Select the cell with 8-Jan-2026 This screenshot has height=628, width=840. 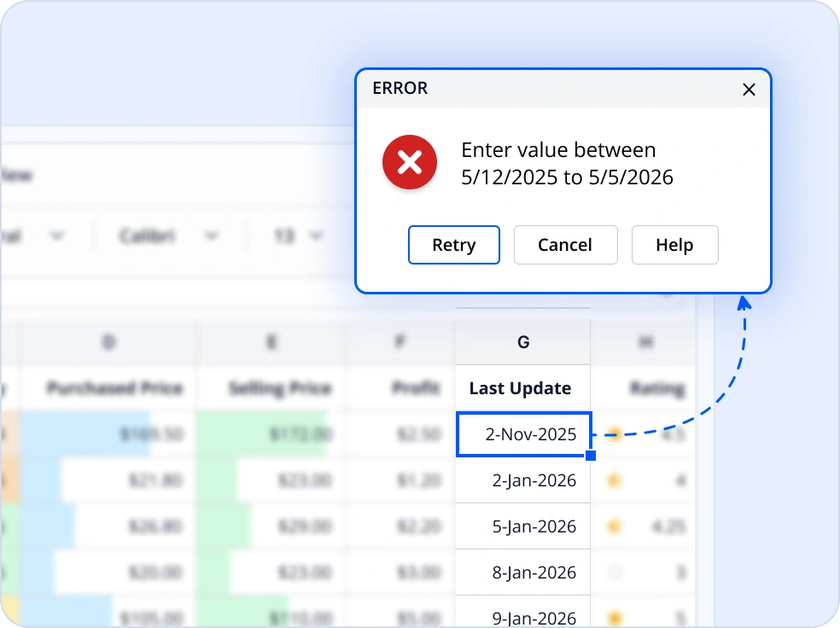(522, 573)
